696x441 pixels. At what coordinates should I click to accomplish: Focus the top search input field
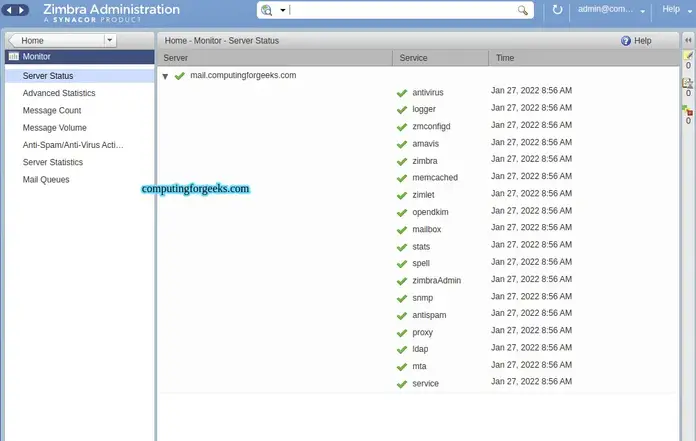click(x=402, y=10)
